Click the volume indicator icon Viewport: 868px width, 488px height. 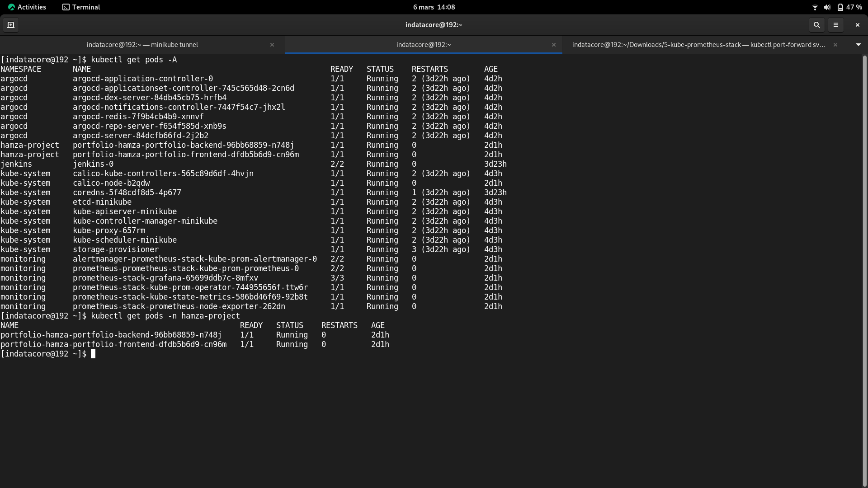coord(827,7)
